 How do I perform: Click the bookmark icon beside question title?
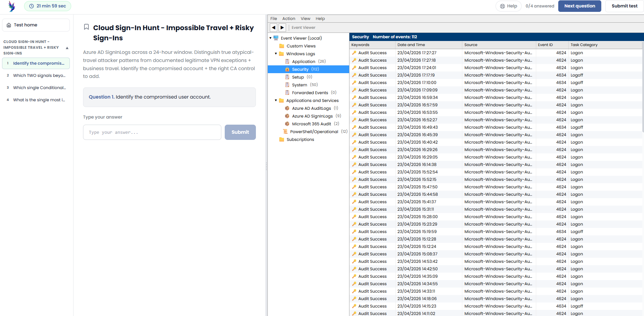point(86,27)
